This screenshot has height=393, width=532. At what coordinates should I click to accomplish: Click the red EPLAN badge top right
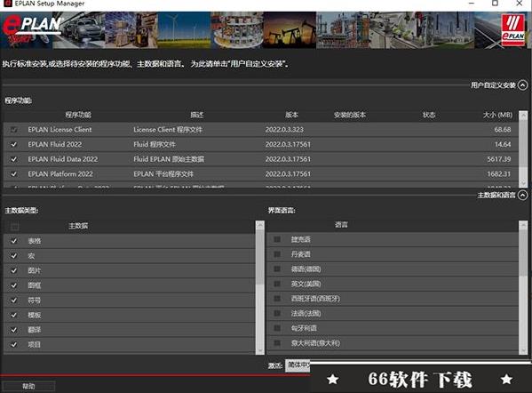tap(512, 30)
